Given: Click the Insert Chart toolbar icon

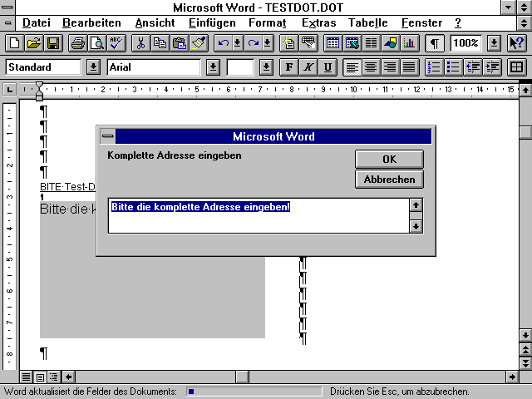Looking at the screenshot, I should tap(410, 42).
